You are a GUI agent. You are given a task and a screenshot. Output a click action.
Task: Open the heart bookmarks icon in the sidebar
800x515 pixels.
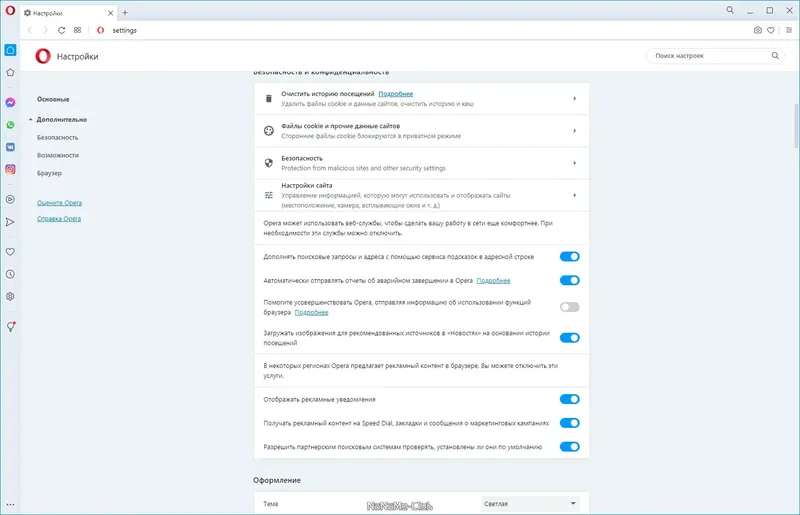10,252
